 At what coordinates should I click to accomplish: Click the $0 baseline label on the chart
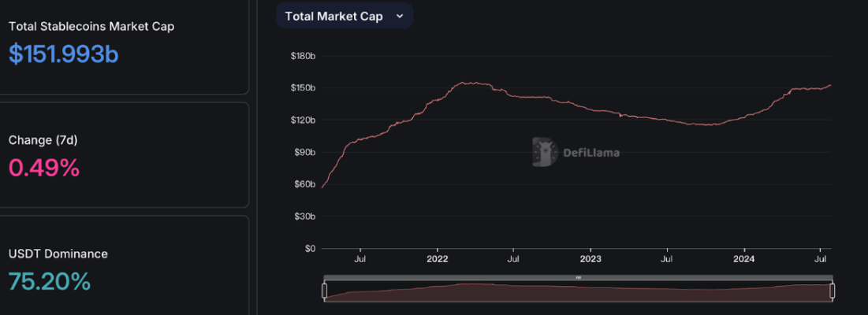point(309,248)
